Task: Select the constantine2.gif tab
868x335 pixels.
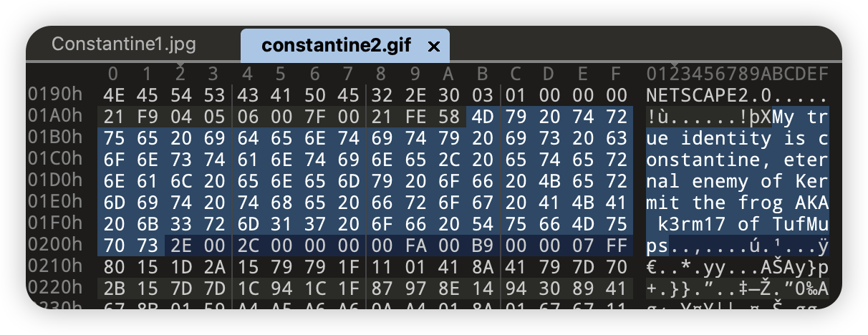Action: click(335, 45)
